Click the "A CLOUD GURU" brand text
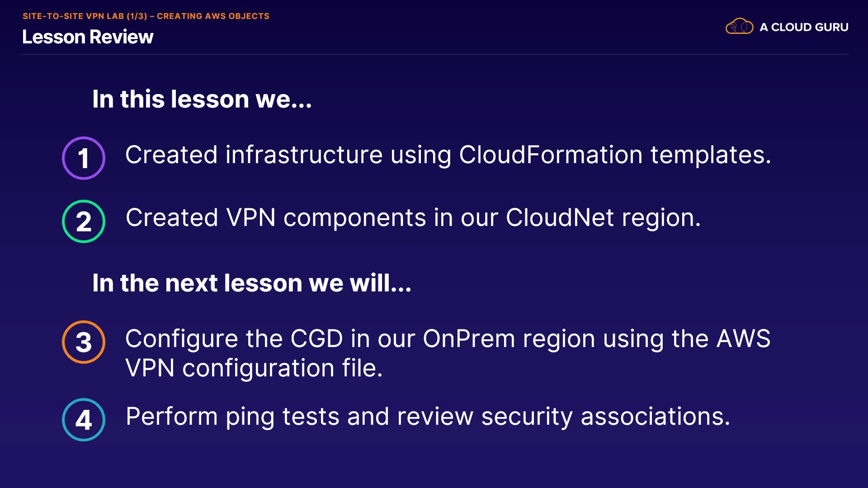Viewport: 868px width, 488px height. (804, 27)
